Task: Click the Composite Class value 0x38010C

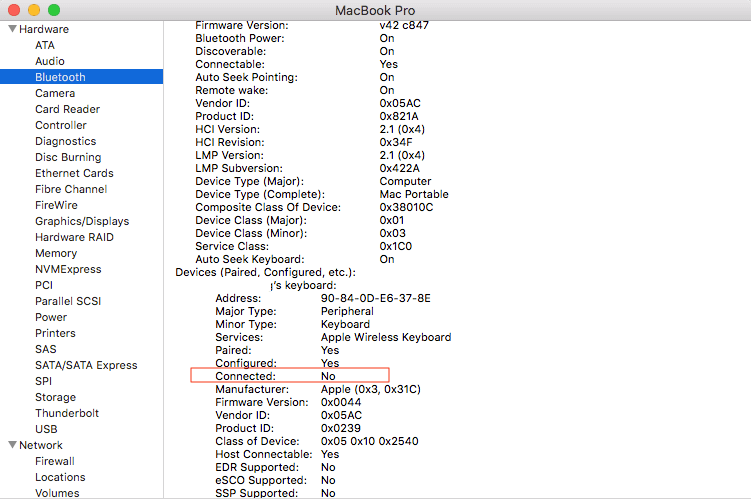Action: click(x=406, y=207)
